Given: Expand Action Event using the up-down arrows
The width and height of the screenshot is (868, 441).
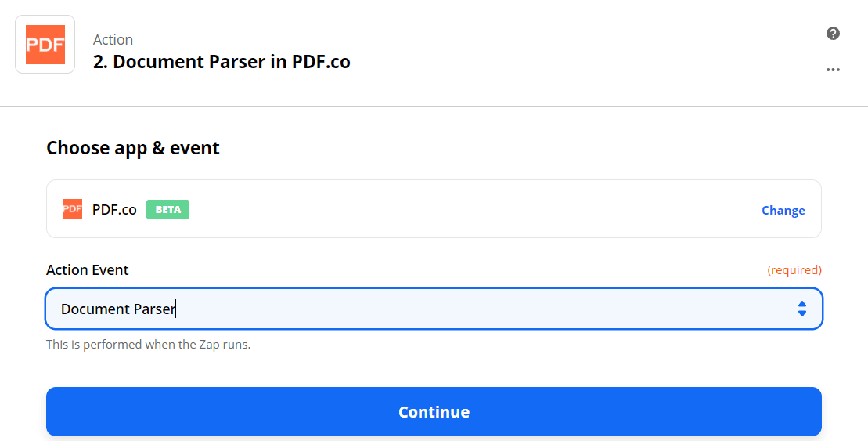Looking at the screenshot, I should click(x=801, y=309).
